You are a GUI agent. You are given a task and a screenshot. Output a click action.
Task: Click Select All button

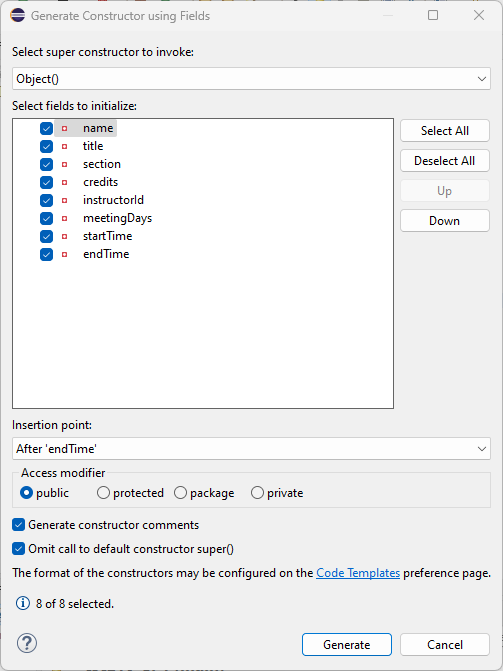click(x=445, y=131)
